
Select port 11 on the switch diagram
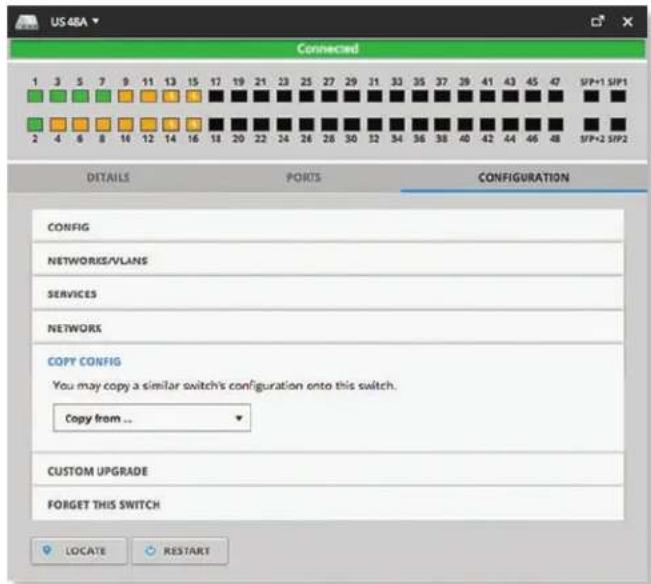[x=148, y=96]
